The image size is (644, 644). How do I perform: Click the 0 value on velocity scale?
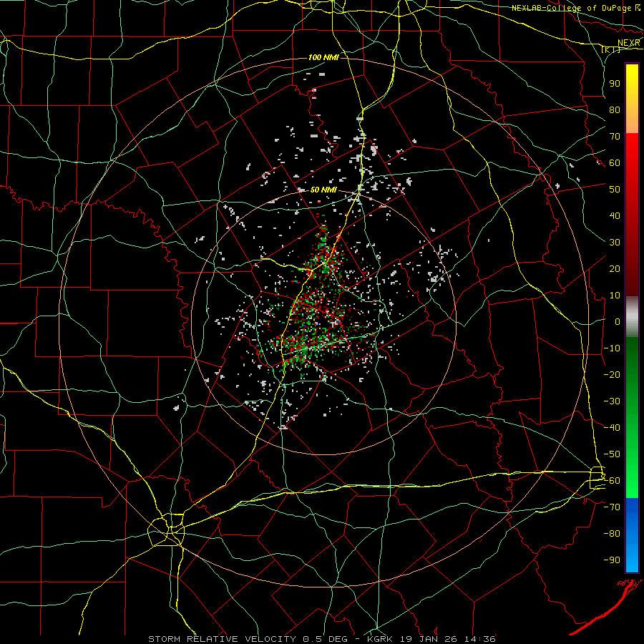click(618, 321)
